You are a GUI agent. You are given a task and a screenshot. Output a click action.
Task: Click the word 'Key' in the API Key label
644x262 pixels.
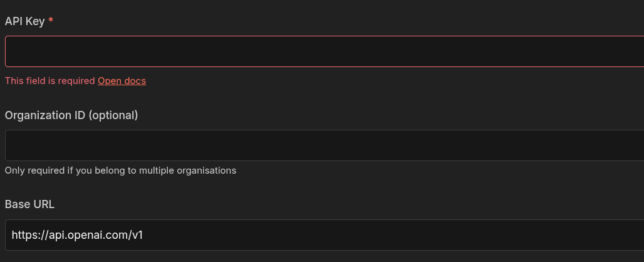[x=34, y=21]
